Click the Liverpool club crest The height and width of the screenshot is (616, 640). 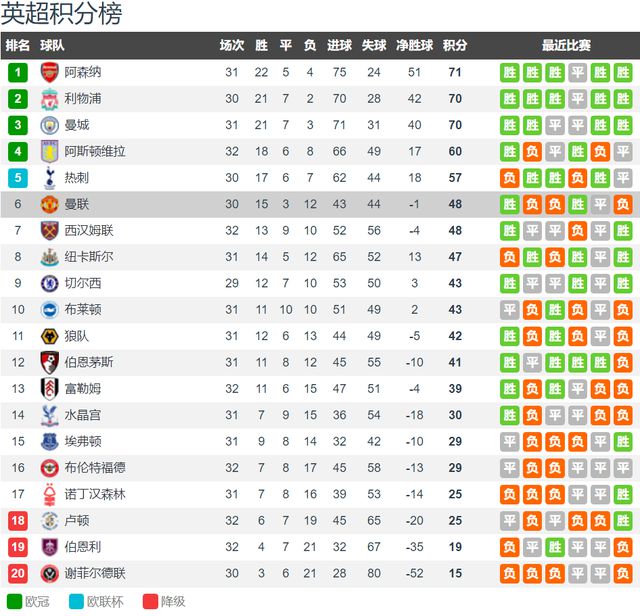click(49, 99)
